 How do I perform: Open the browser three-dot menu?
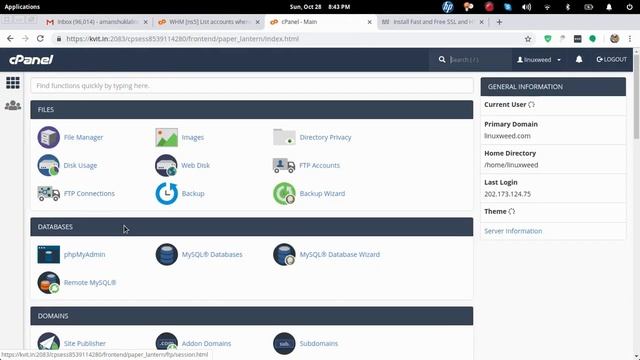pyautogui.click(x=630, y=39)
